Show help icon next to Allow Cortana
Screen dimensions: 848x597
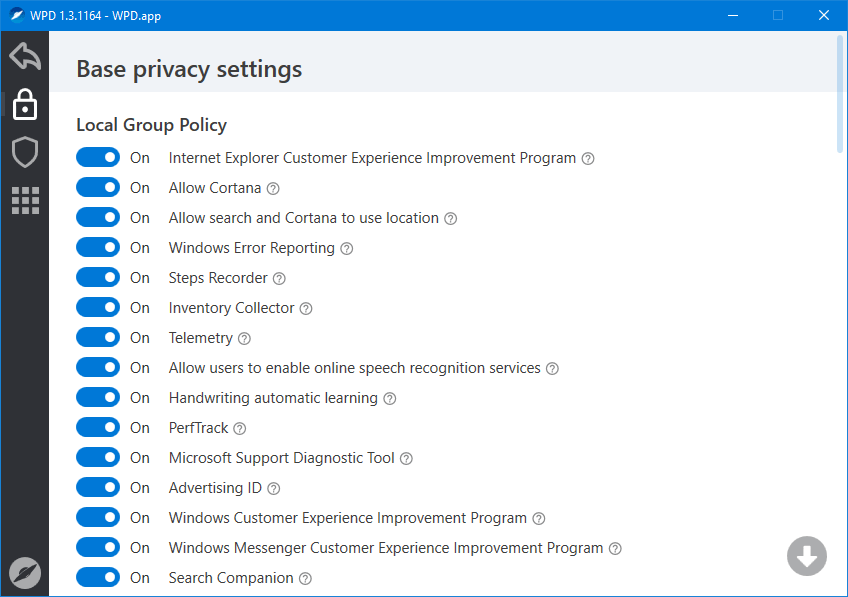pyautogui.click(x=273, y=189)
